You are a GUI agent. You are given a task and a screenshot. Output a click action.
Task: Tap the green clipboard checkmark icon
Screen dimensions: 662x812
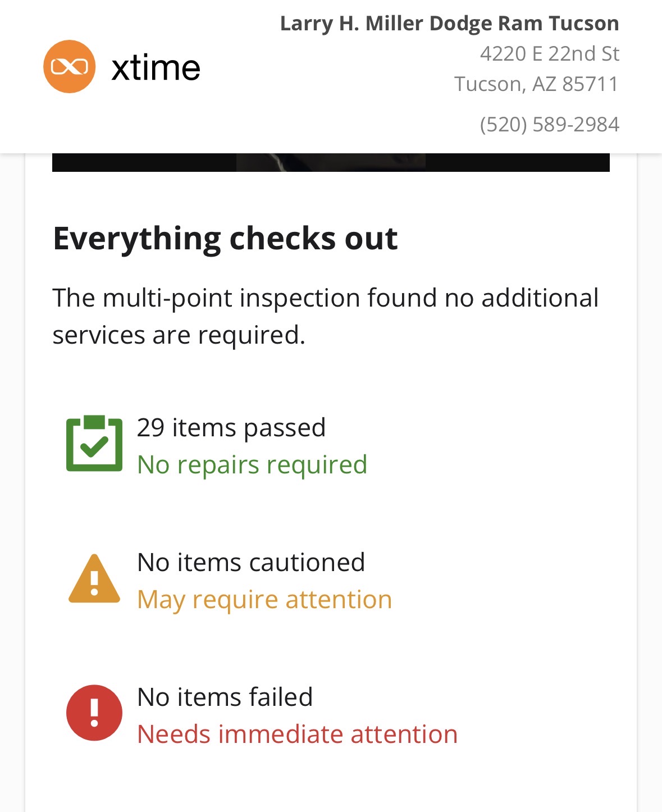(94, 444)
